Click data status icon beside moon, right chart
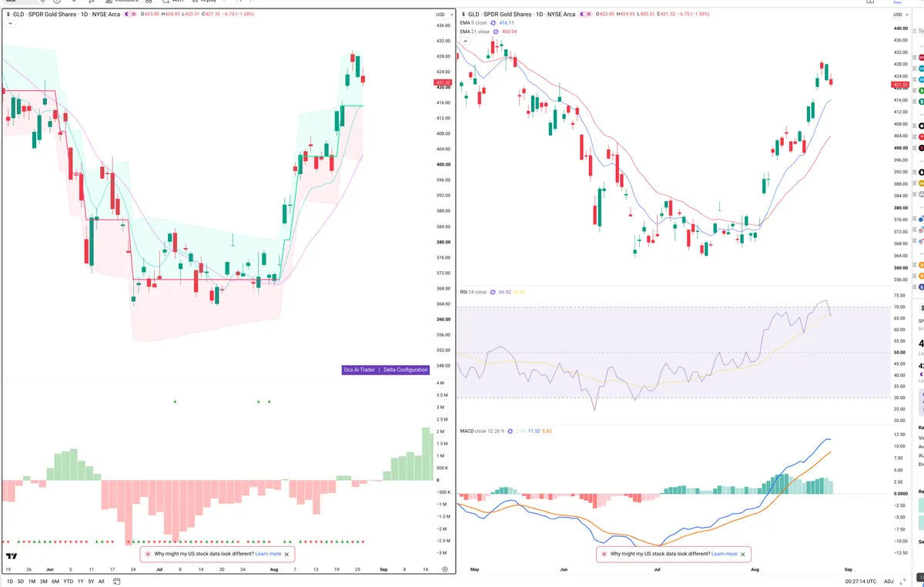The height and width of the screenshot is (587, 924). coord(588,14)
